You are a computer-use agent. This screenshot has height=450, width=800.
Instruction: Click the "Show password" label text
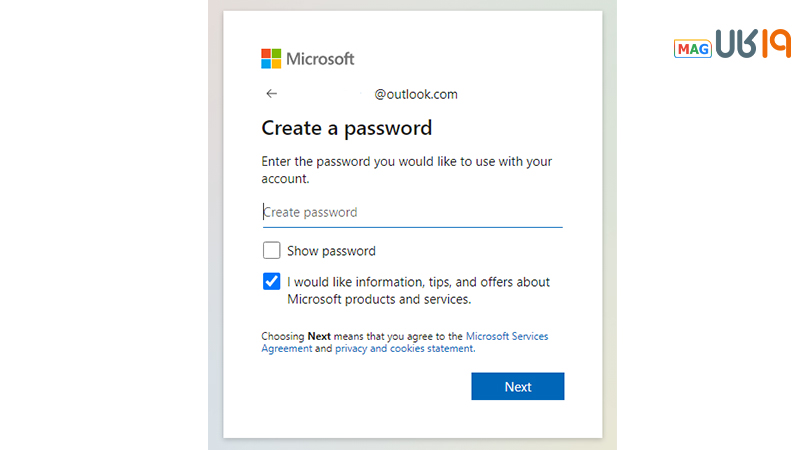coord(331,251)
